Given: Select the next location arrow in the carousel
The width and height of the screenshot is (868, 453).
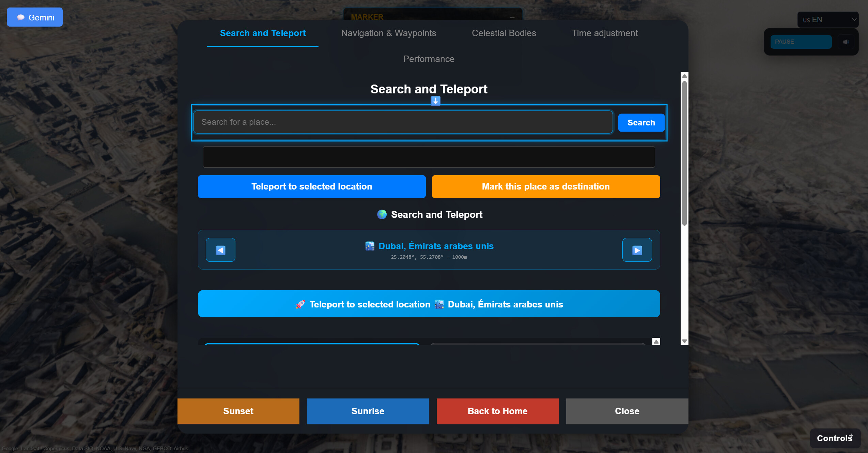Looking at the screenshot, I should tap(637, 250).
